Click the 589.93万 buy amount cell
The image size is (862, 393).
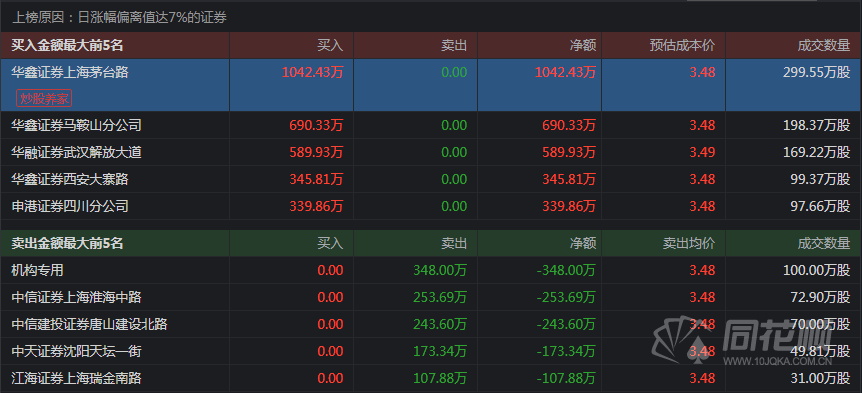pos(316,152)
